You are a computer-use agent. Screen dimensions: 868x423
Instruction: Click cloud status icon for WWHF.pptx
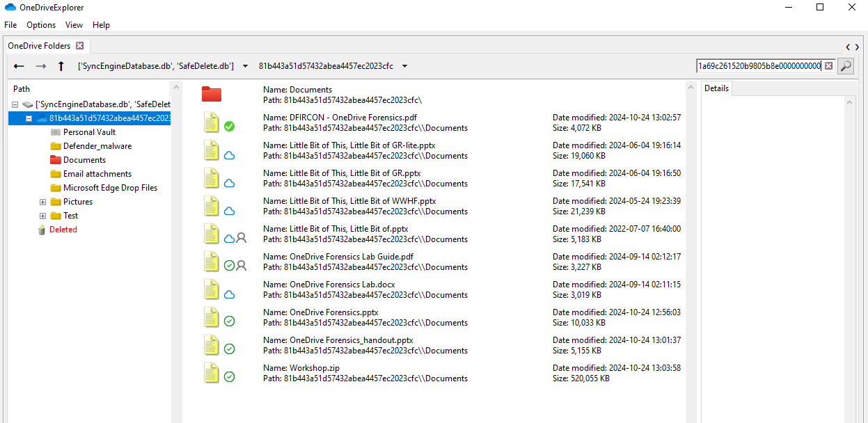coord(229,211)
